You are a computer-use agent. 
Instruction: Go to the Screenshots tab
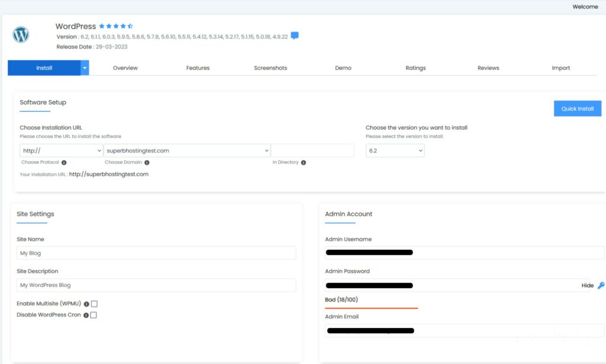point(270,68)
